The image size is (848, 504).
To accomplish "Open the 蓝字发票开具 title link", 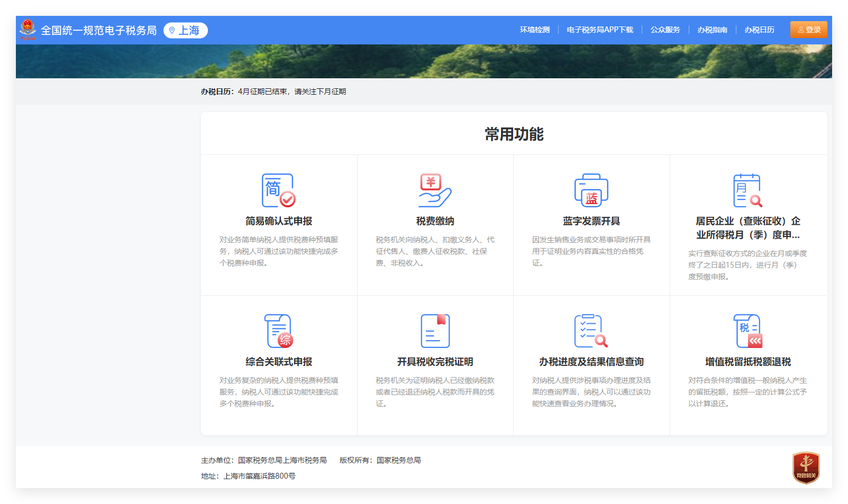I will click(591, 221).
